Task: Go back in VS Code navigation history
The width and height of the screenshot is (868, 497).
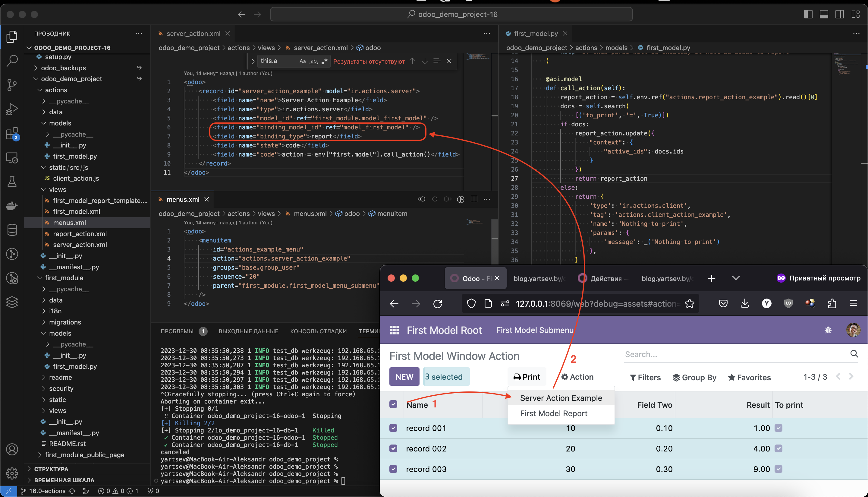Action: [241, 14]
